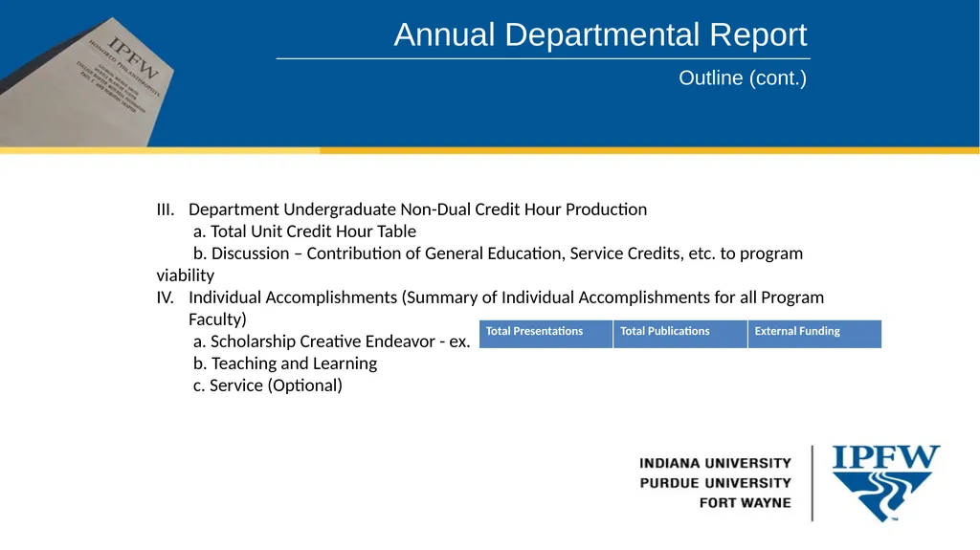Image resolution: width=980 pixels, height=550 pixels.
Task: Click the 'IV. Individual Accomplishments' line
Action: point(490,297)
